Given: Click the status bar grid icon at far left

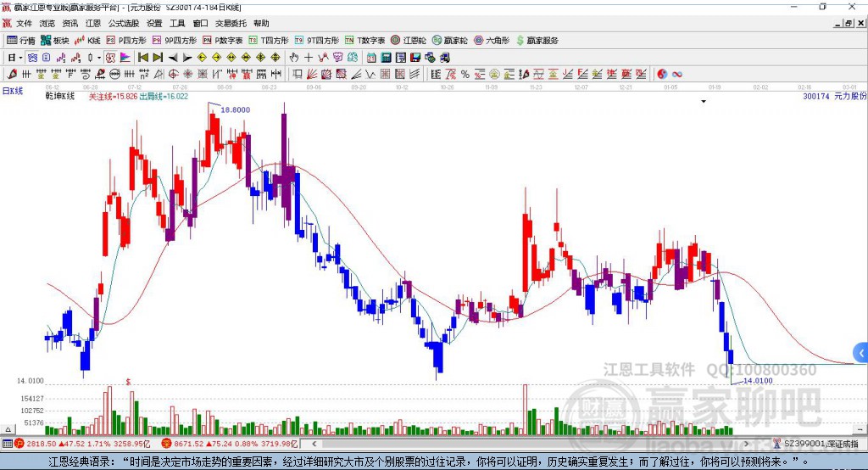Looking at the screenshot, I should click(x=7, y=444).
